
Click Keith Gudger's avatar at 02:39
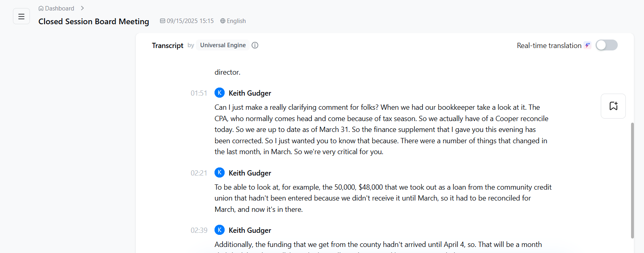click(x=219, y=230)
